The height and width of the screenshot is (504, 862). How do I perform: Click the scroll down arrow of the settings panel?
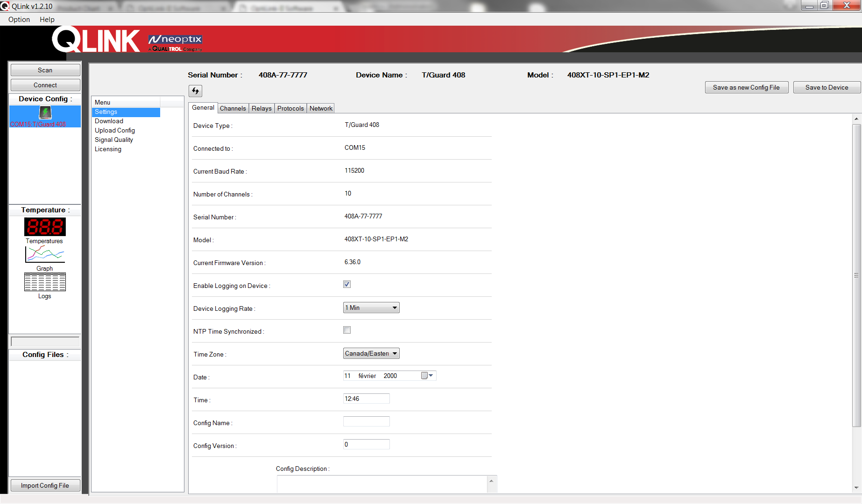tap(856, 488)
